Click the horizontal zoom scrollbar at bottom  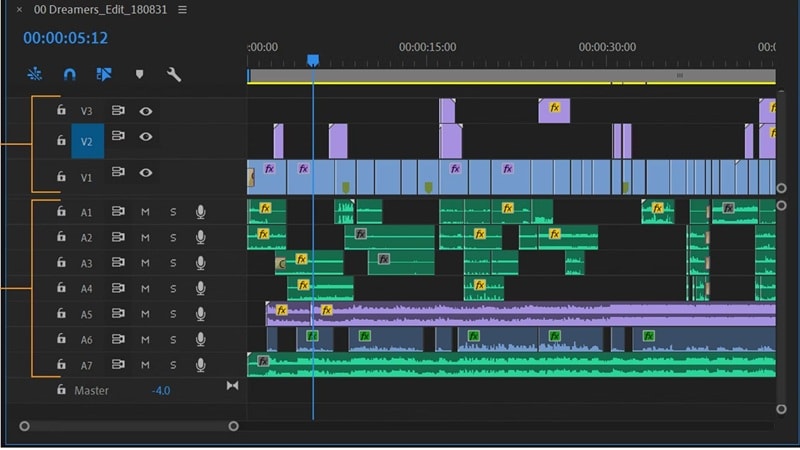(x=129, y=426)
